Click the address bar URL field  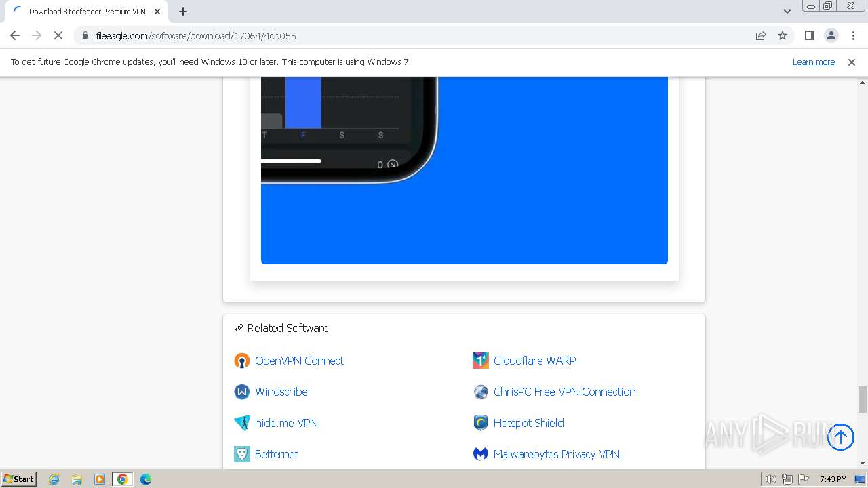pyautogui.click(x=420, y=35)
